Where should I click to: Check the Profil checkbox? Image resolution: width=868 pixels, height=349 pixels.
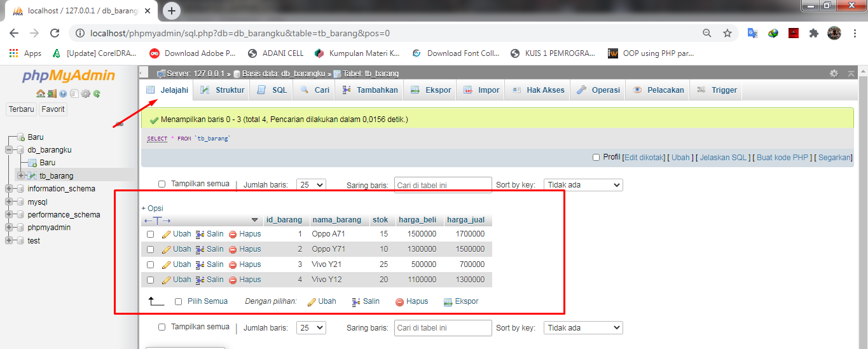click(596, 157)
